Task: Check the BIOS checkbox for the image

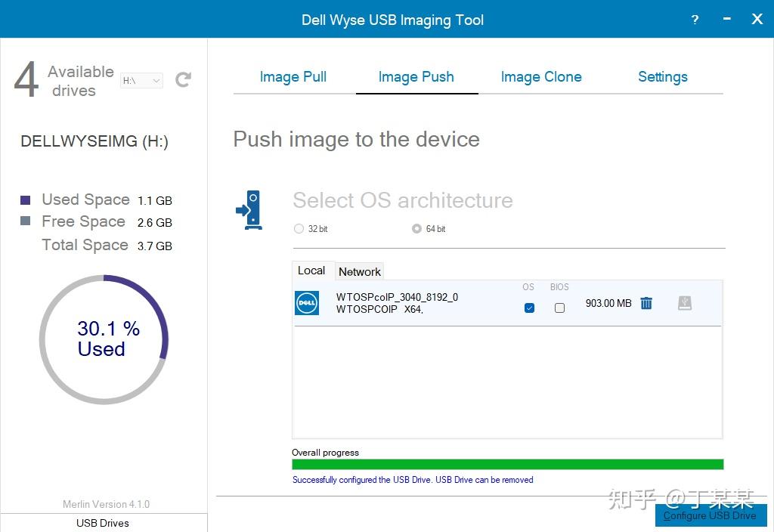Action: coord(559,308)
